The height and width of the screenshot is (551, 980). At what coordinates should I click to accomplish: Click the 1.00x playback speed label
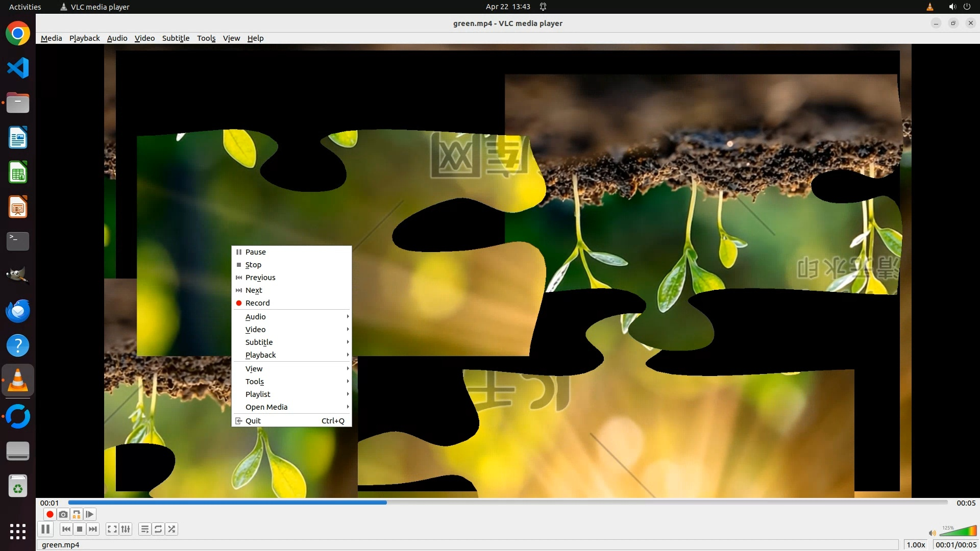click(916, 545)
